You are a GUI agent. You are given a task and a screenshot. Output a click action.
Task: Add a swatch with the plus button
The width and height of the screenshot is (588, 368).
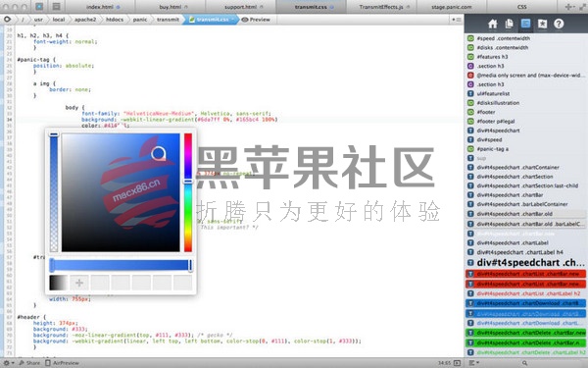[79, 283]
